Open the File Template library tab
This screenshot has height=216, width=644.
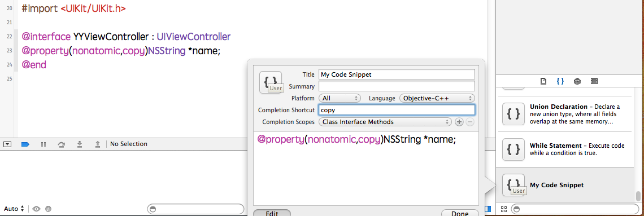pos(543,81)
